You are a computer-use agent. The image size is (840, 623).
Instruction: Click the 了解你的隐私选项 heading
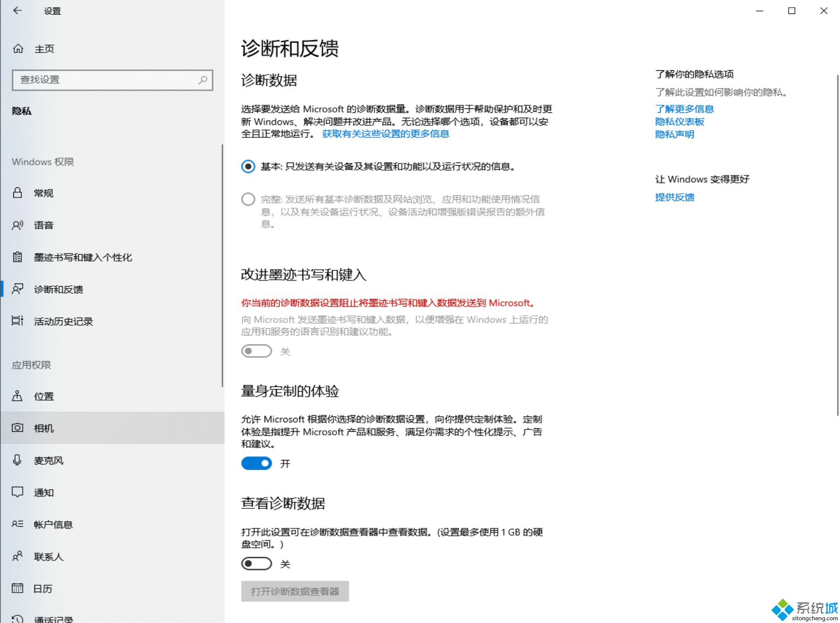pos(694,74)
